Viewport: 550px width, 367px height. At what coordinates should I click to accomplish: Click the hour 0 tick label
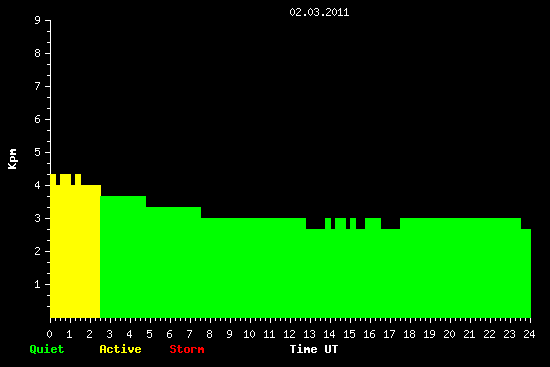pos(49,334)
